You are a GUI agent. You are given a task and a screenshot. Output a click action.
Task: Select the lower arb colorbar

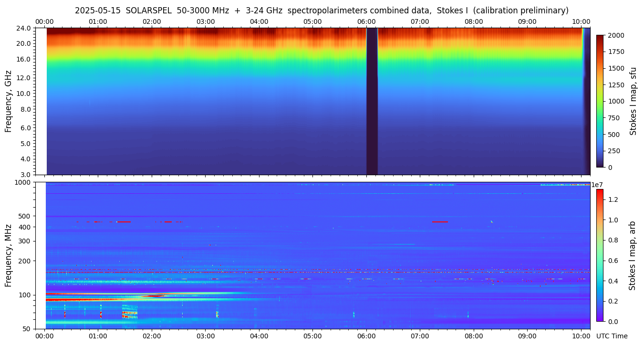[600, 255]
